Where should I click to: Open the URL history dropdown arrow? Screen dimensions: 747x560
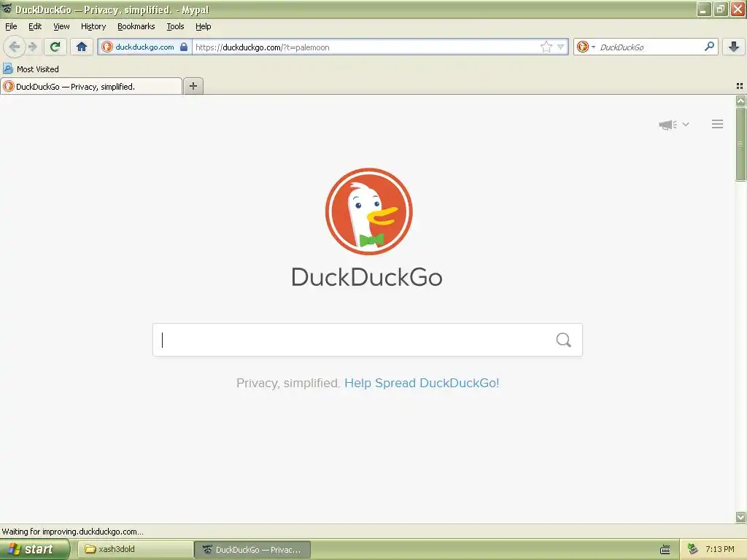pos(561,47)
